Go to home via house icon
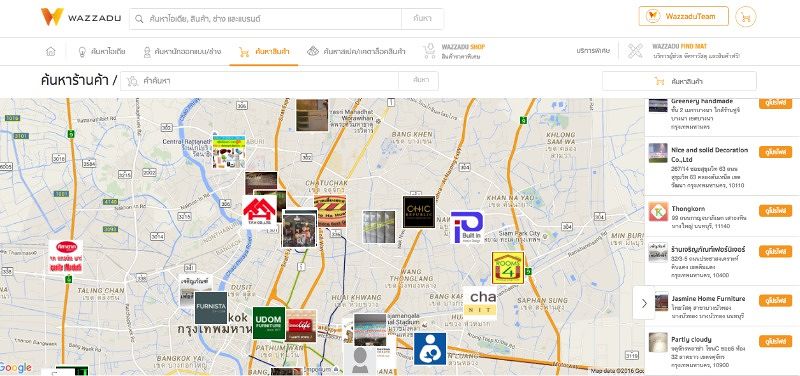Image resolution: width=800 pixels, height=376 pixels. 51,51
